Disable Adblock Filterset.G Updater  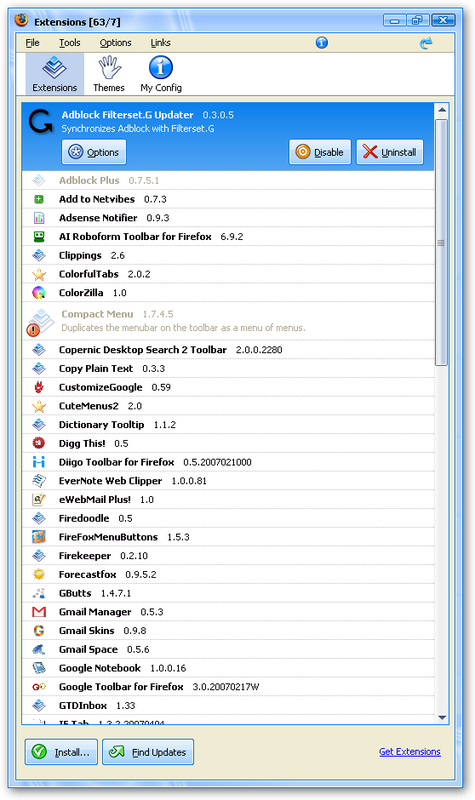pos(320,152)
